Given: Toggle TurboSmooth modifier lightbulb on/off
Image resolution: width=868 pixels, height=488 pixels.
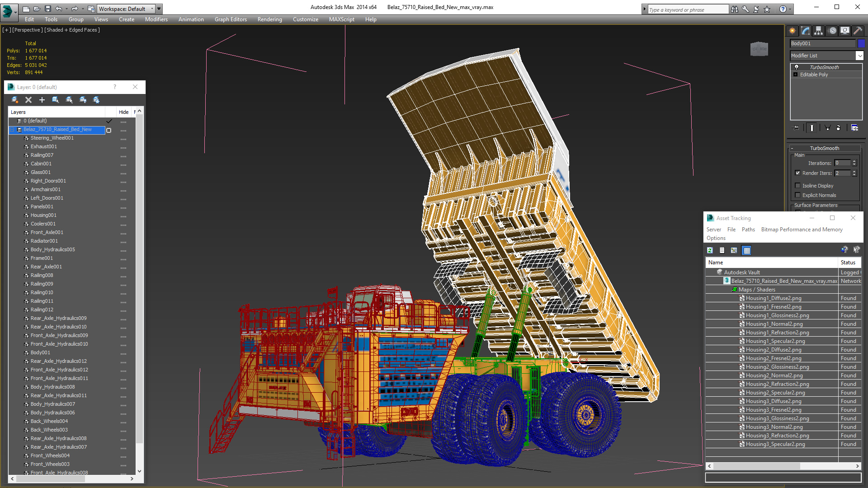Looking at the screenshot, I should 797,67.
